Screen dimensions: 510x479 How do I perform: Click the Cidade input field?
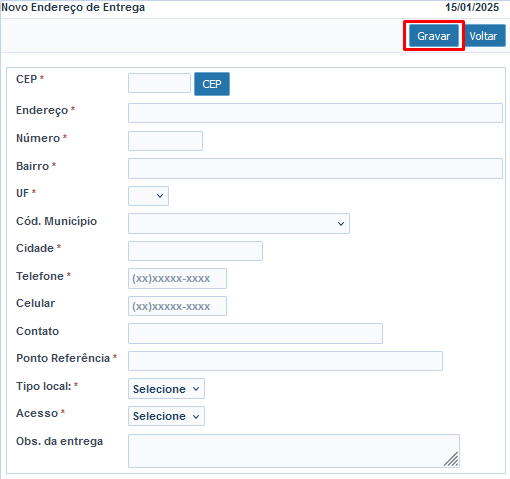[x=195, y=251]
